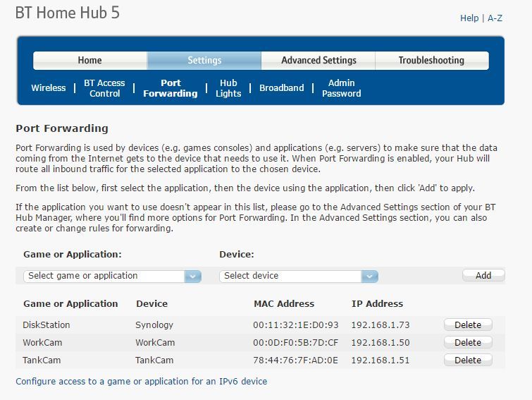The image size is (532, 400).
Task: Click the DiskStation application entry
Action: (x=46, y=325)
